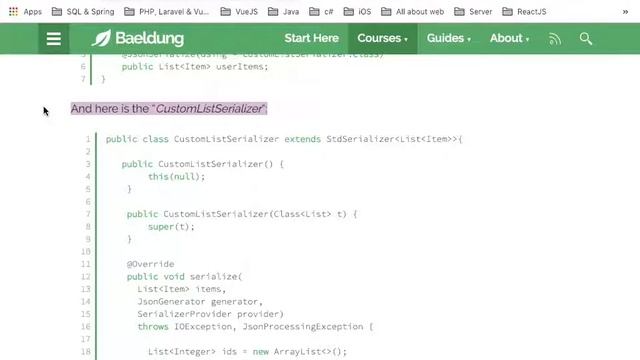Expand the Courses dropdown menu
This screenshot has width=640, height=360.
pyautogui.click(x=382, y=38)
